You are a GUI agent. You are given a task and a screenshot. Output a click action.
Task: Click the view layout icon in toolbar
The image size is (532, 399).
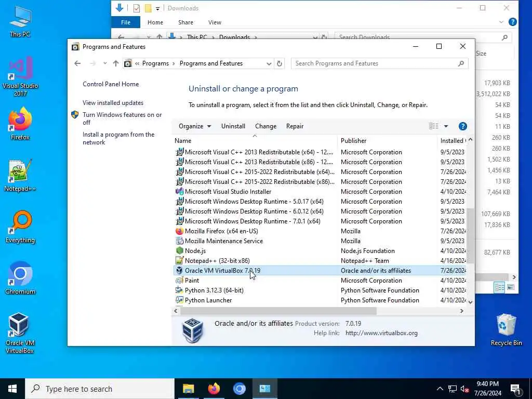[x=434, y=126]
